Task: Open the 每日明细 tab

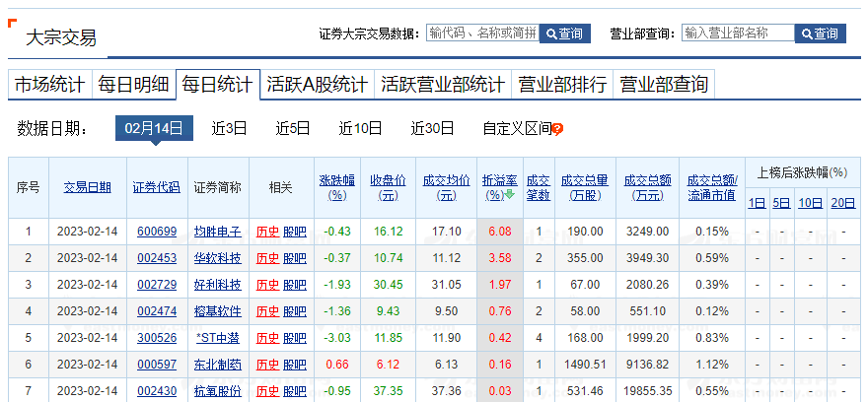Action: click(x=133, y=85)
